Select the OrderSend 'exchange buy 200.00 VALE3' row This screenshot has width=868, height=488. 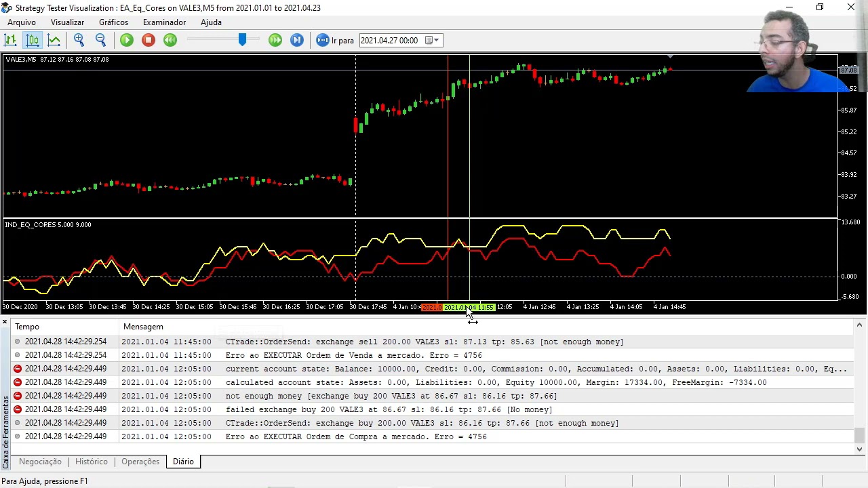(x=433, y=423)
